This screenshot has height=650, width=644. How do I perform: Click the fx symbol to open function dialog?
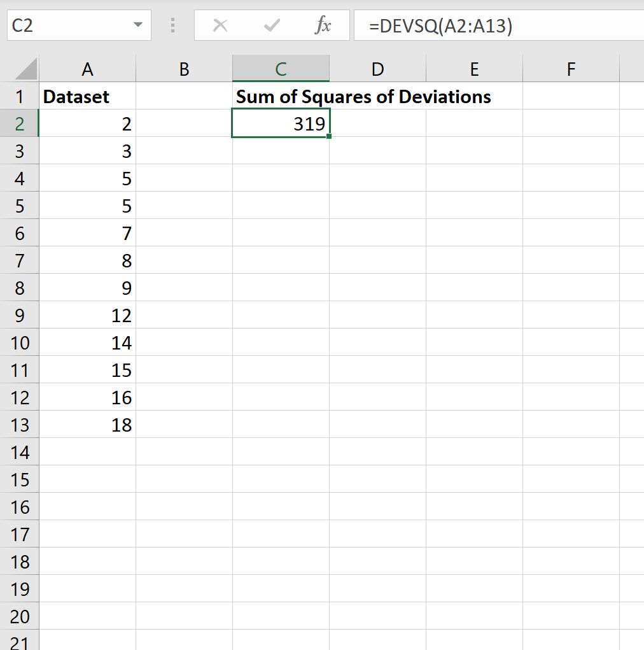click(x=325, y=25)
